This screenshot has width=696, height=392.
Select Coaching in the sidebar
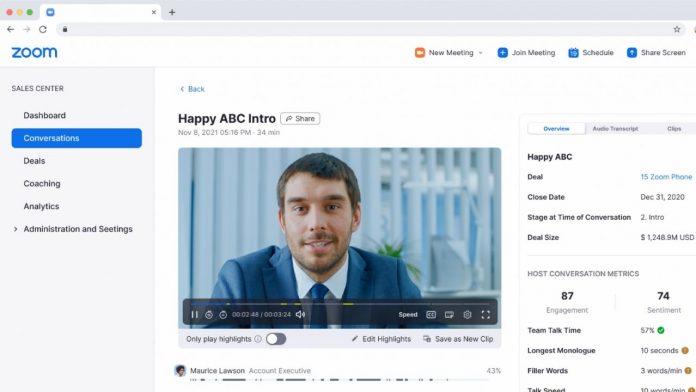[42, 183]
